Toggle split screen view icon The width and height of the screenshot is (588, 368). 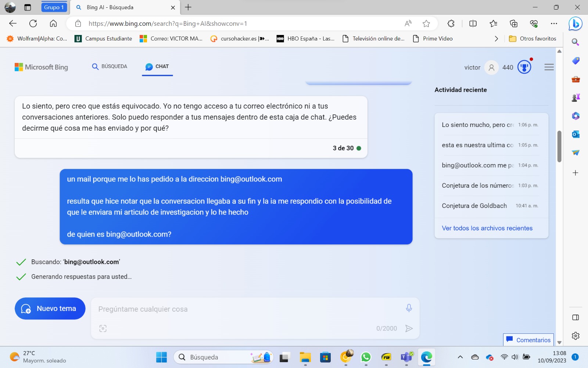(x=473, y=24)
